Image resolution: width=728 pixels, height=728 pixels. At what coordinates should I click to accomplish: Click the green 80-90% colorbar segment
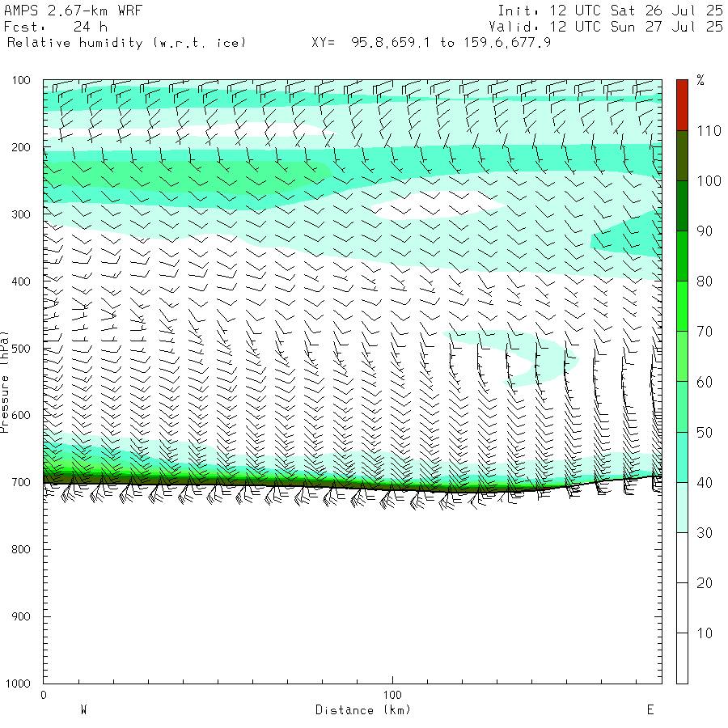(x=682, y=256)
